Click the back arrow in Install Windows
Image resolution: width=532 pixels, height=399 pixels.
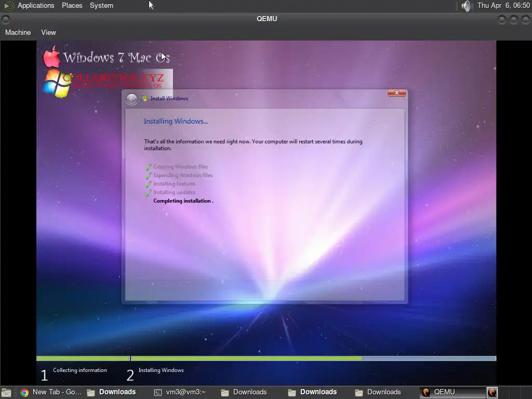pos(131,99)
